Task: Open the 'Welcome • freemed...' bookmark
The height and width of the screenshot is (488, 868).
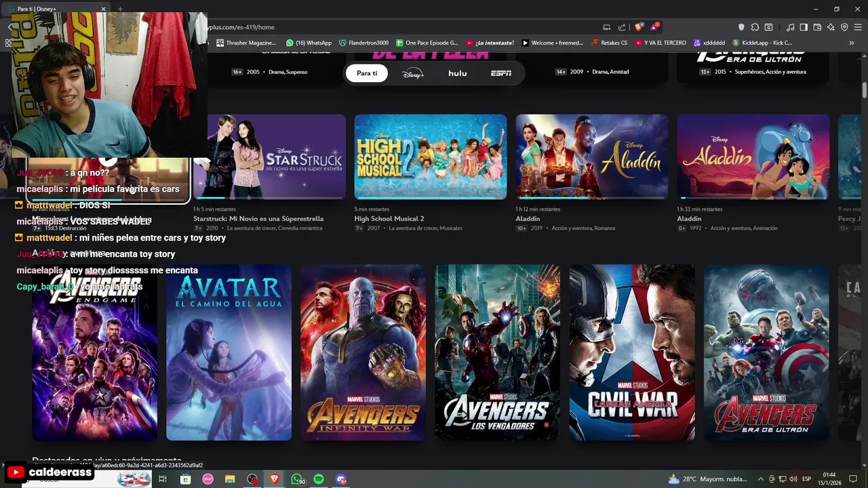Action: pyautogui.click(x=552, y=43)
